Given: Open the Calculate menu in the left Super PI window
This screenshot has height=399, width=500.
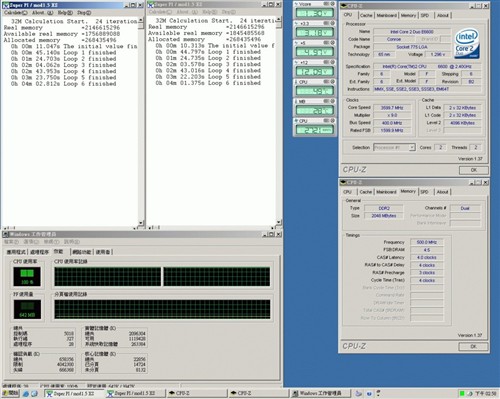Looking at the screenshot, I should pyautogui.click(x=15, y=13).
